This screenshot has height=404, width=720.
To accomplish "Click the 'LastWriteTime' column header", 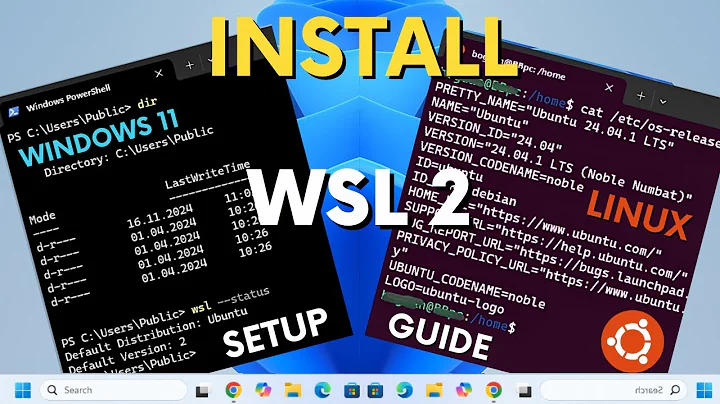I will [x=208, y=175].
